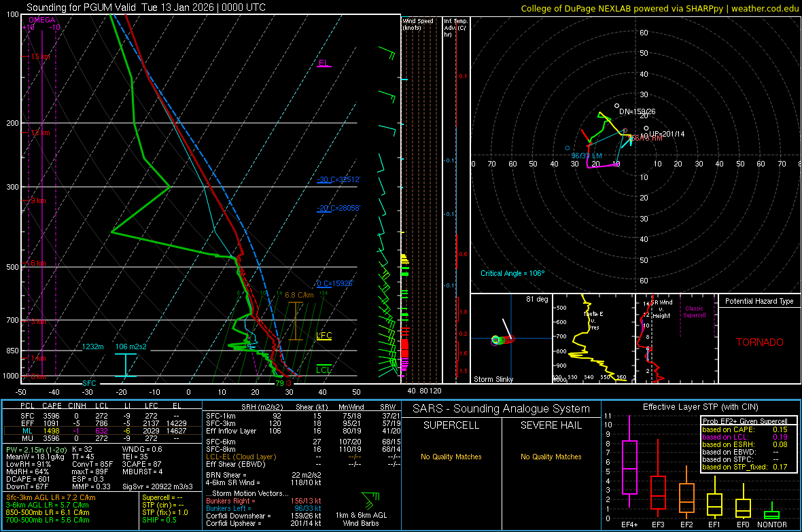Click the '850-500mb LR = 6.1 C/km' line

pos(48,512)
